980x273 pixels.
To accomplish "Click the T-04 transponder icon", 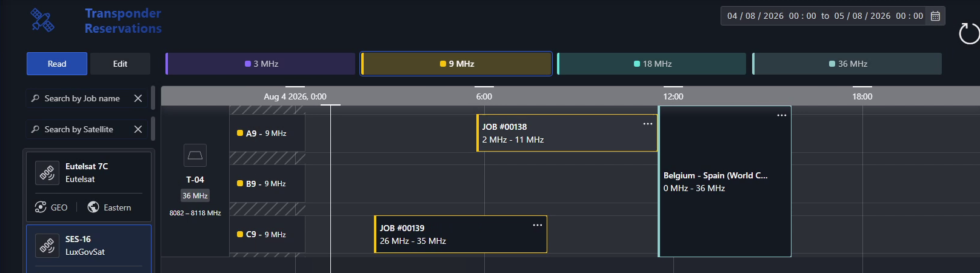I will click(x=195, y=155).
